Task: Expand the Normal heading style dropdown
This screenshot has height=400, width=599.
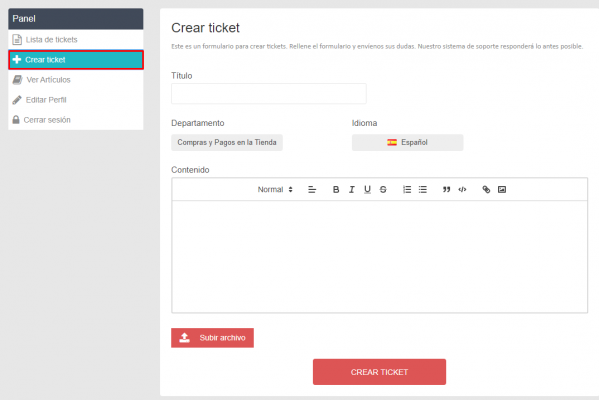Action: click(x=275, y=189)
